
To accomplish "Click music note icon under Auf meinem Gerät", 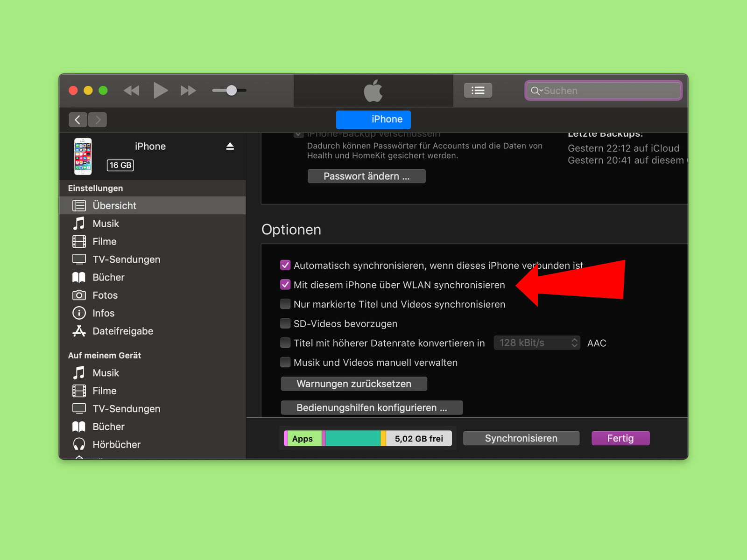I will [x=79, y=373].
